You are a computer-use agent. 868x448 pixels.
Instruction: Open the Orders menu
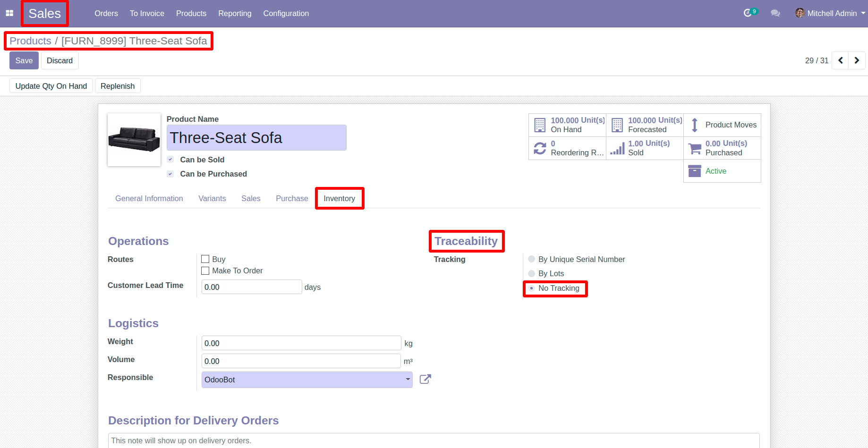106,13
